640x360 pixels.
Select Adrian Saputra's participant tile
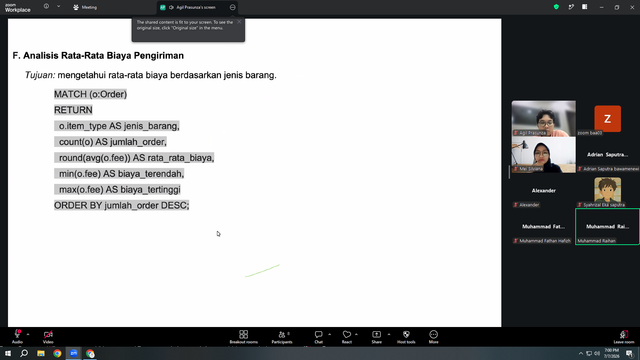click(607, 155)
